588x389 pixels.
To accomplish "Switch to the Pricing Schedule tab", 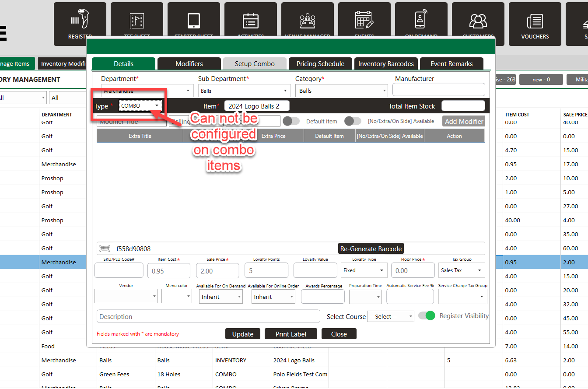I will tap(320, 64).
